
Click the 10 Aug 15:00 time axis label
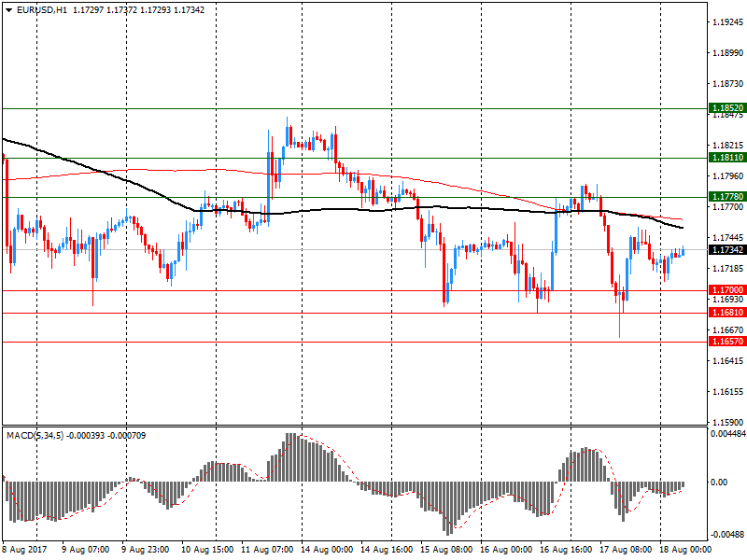[x=207, y=550]
